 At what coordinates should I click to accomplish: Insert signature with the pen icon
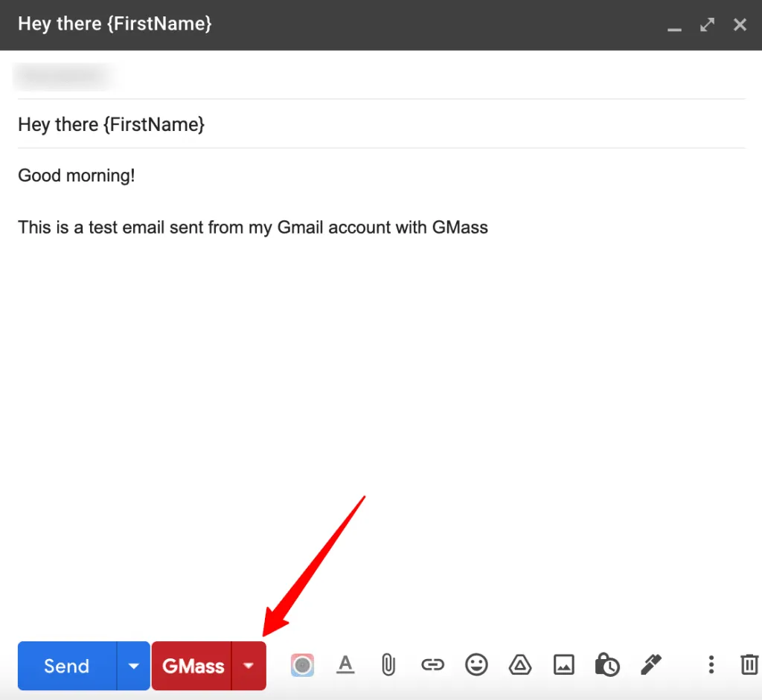coord(651,664)
